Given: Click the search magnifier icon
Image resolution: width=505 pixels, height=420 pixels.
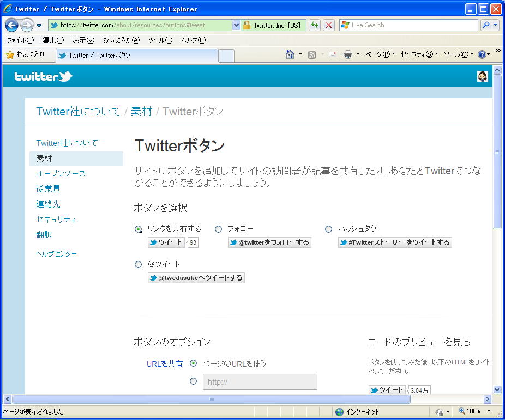Looking at the screenshot, I should tap(485, 25).
